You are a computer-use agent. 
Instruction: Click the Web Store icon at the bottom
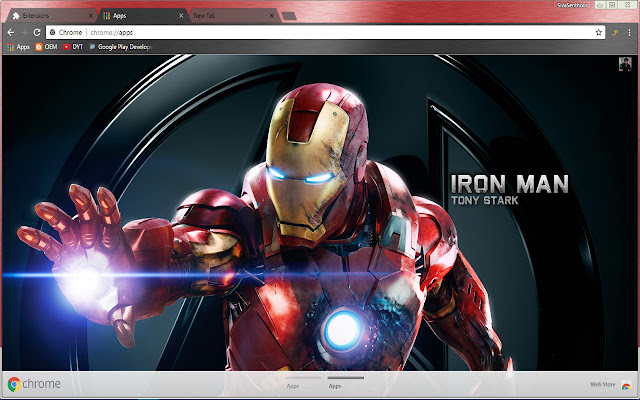pyautogui.click(x=626, y=384)
